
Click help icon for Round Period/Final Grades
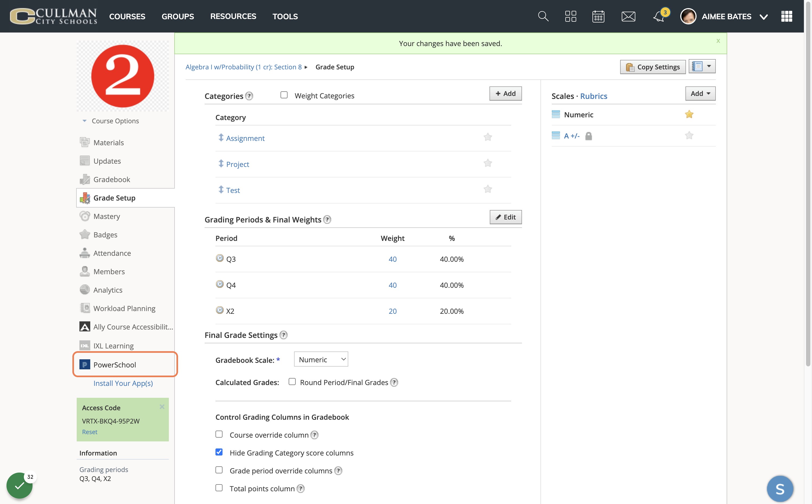coord(394,382)
